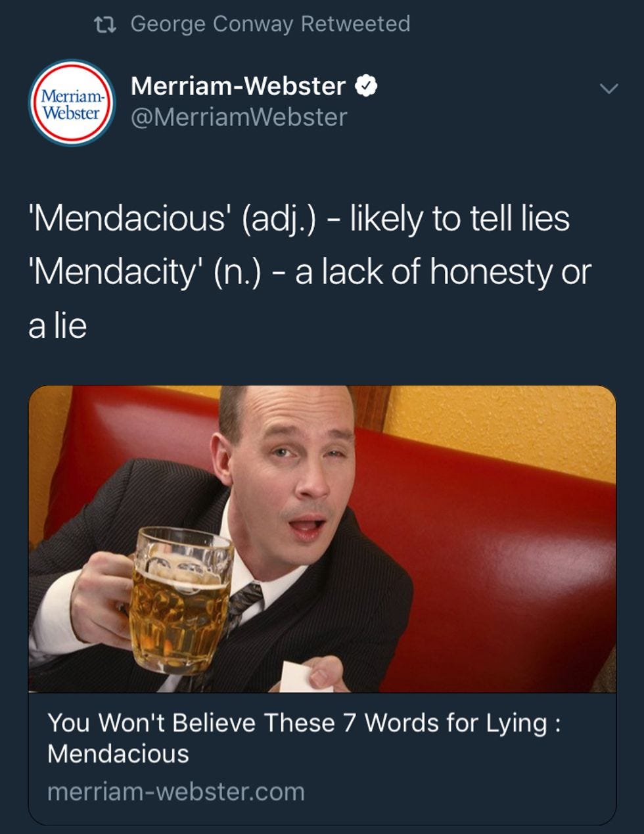Tap the blue verified checkmark badge
644x834 pixels.
click(x=365, y=85)
